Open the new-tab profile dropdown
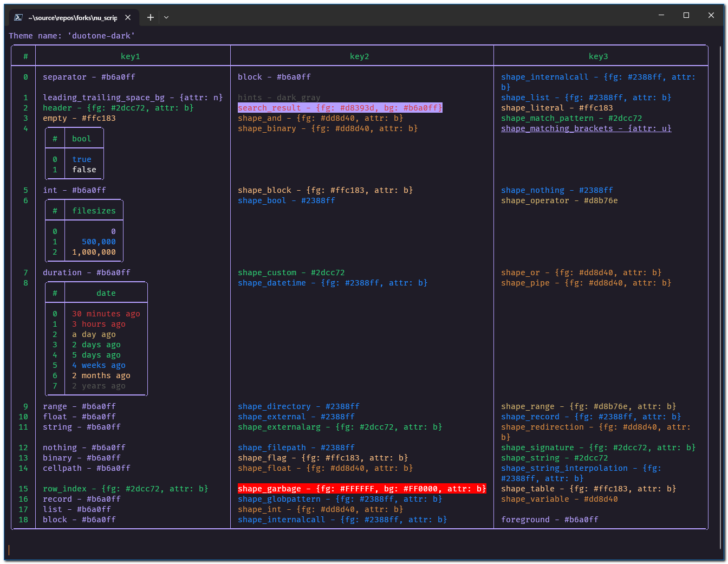 tap(166, 17)
